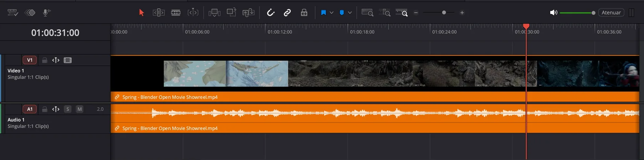Lock the Audio 1 track

45,109
